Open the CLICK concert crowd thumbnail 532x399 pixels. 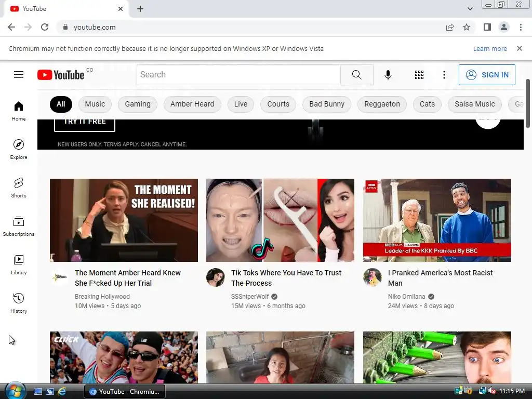tap(124, 357)
